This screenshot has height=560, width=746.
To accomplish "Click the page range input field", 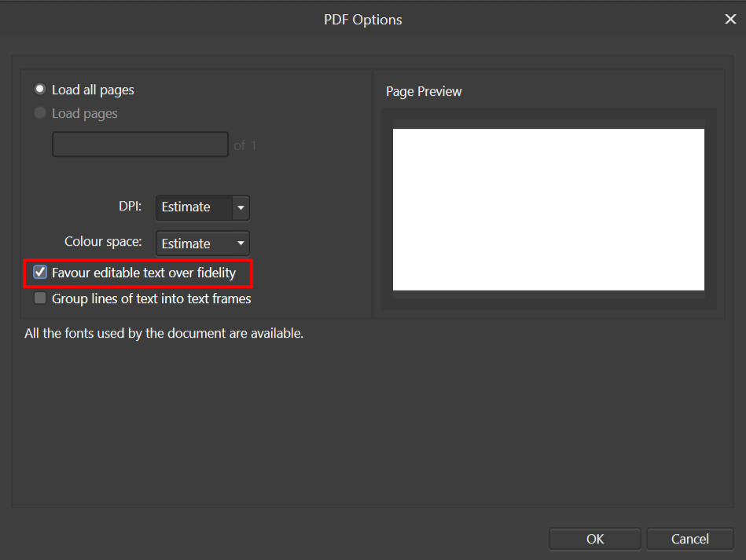I will [140, 144].
